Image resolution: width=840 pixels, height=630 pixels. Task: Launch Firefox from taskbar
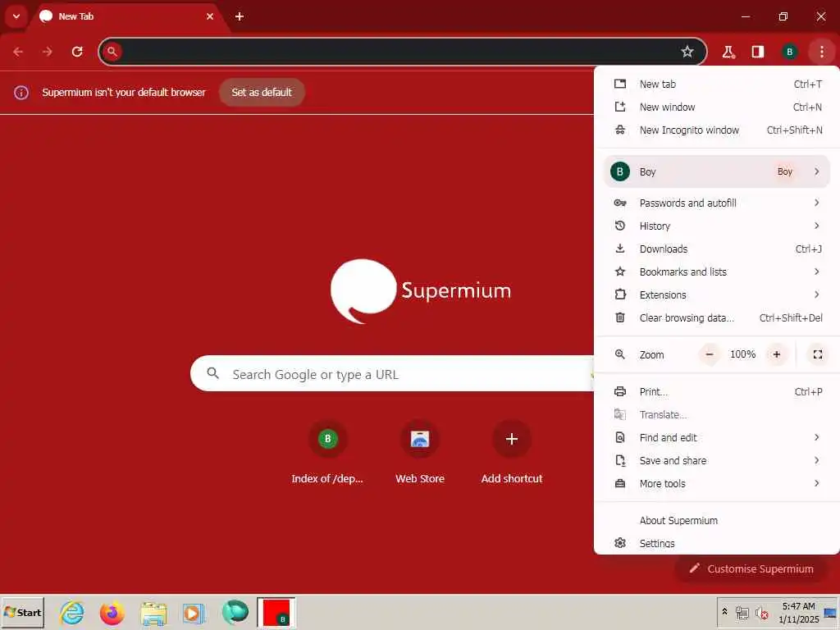coord(112,613)
